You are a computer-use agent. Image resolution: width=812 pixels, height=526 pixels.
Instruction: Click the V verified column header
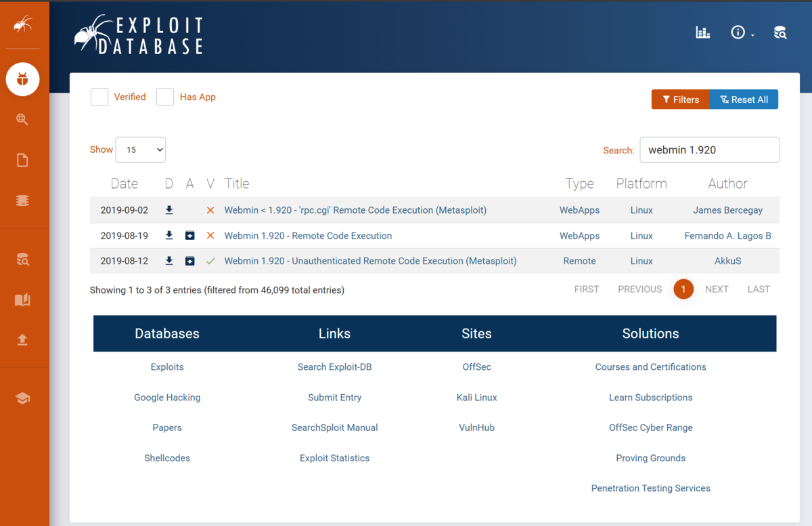coord(210,184)
